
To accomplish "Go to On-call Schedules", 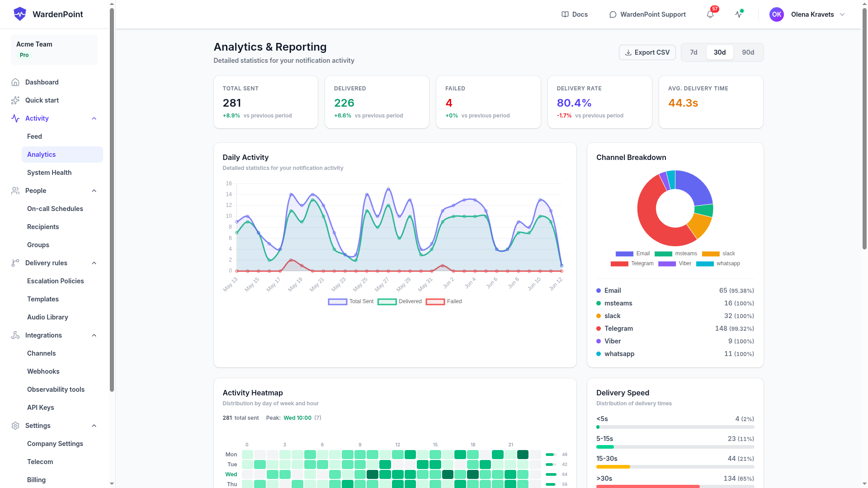I will pyautogui.click(x=62, y=209).
